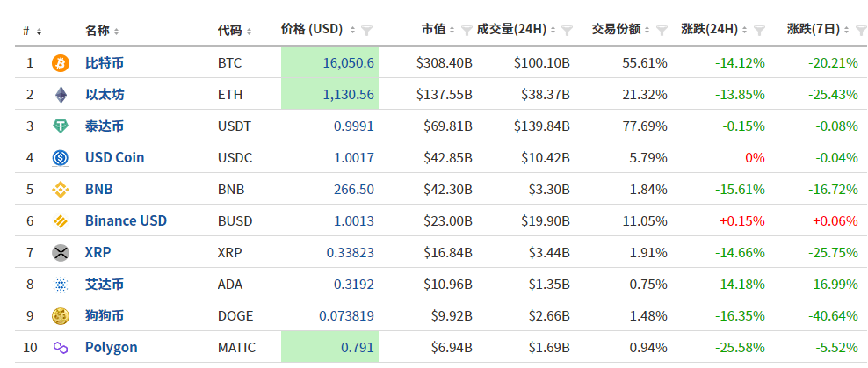Click the highlighted 16,050.6 price cell

(x=330, y=63)
